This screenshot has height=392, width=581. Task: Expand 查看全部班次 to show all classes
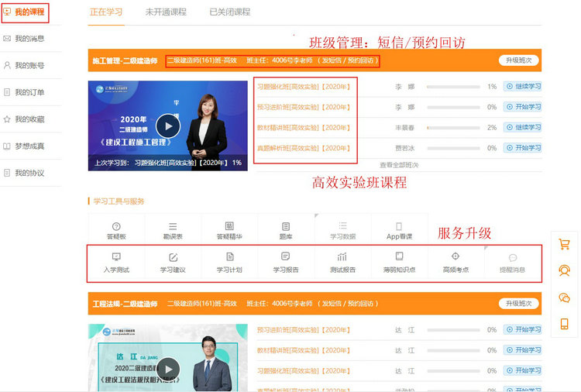point(399,164)
